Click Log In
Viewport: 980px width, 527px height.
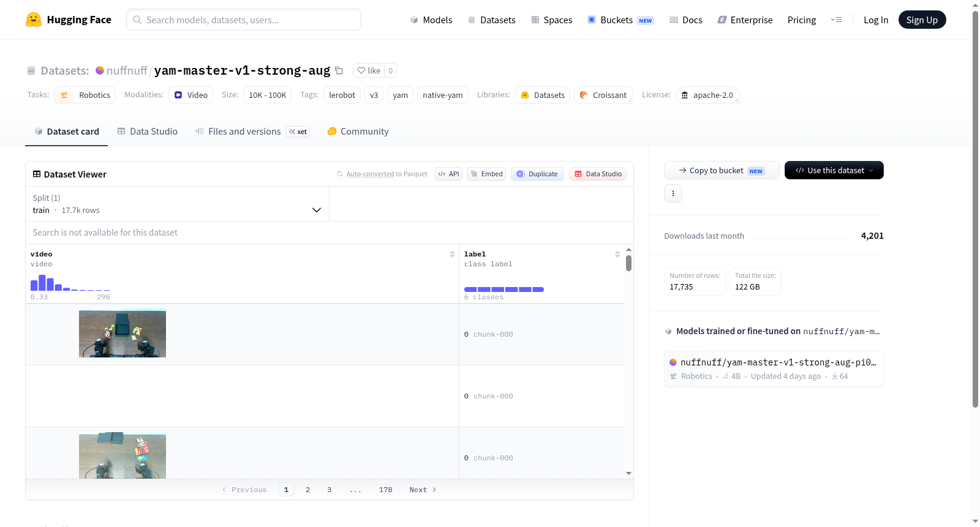876,20
